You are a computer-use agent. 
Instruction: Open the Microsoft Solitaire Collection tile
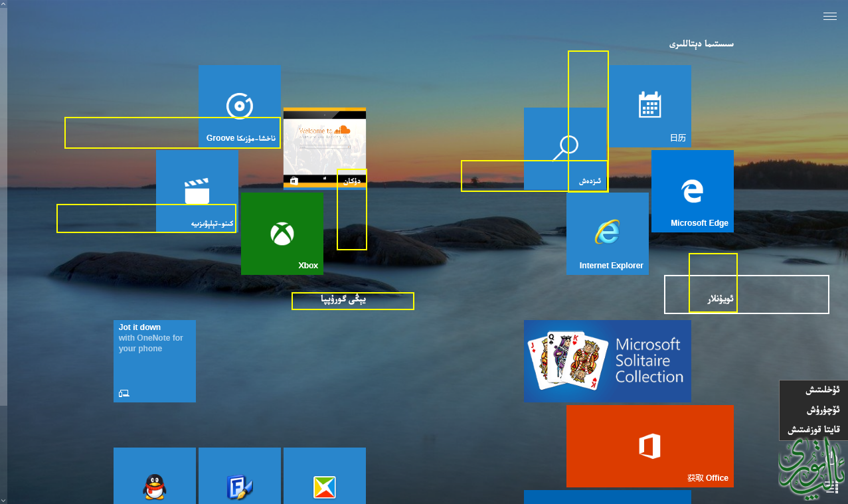pyautogui.click(x=608, y=361)
